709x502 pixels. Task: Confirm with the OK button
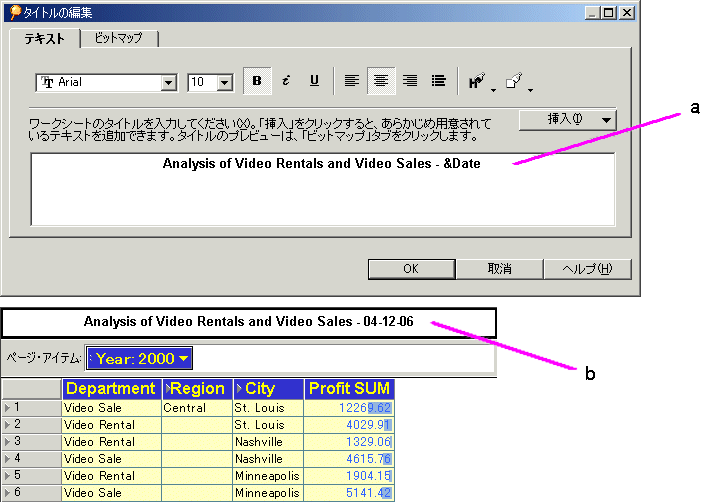click(411, 269)
